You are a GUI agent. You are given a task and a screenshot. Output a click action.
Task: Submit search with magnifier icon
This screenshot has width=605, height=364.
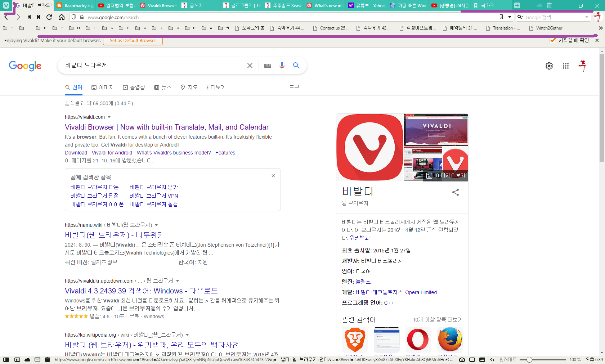pyautogui.click(x=296, y=66)
